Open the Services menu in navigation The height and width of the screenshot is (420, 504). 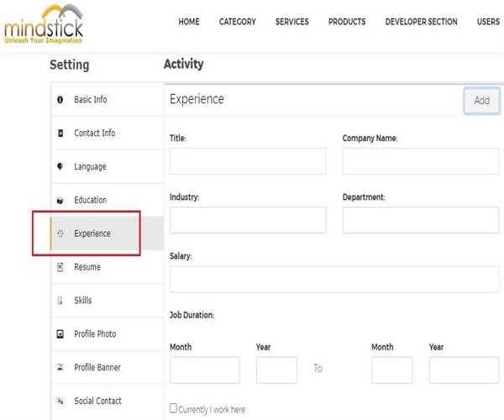291,22
